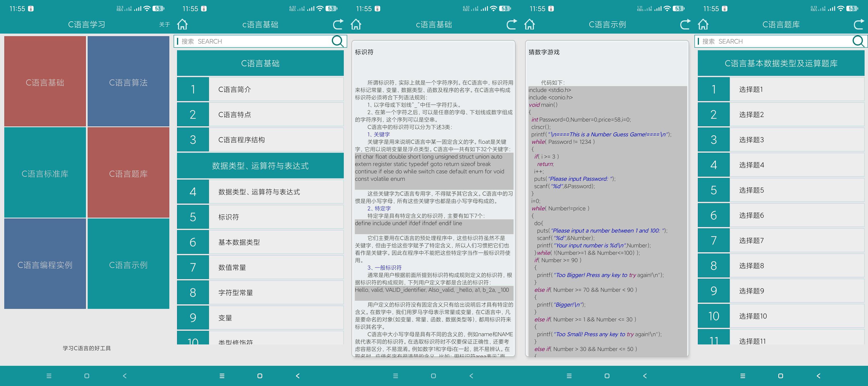Tap home icon in C语言示例 header
Screen dimensions: 868x386
pyautogui.click(x=529, y=24)
